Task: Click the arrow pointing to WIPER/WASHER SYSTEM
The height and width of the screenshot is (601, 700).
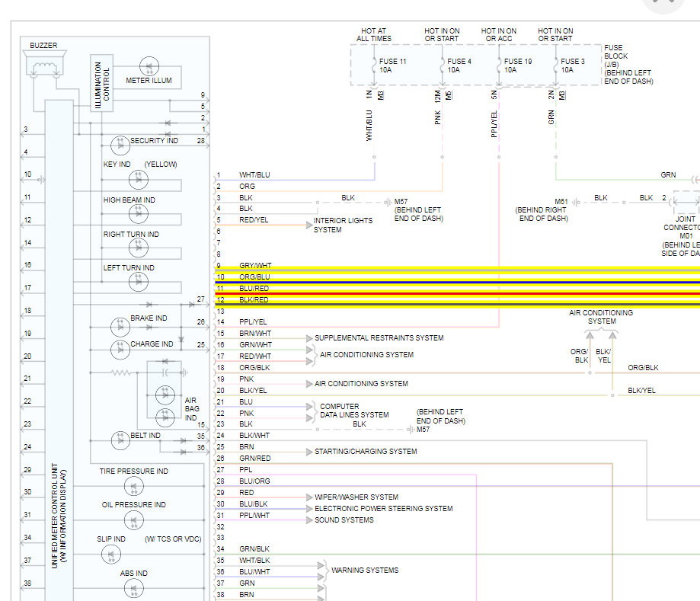Action: point(309,497)
